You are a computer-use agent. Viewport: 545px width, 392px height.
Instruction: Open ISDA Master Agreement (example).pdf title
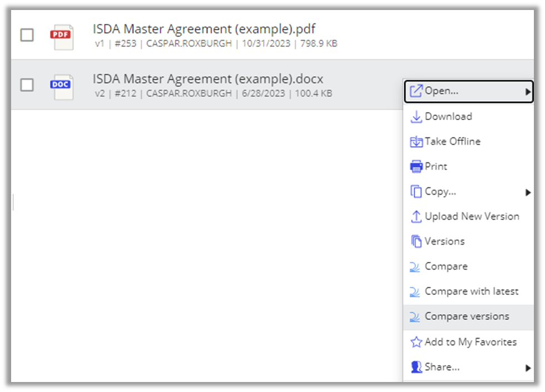point(204,29)
